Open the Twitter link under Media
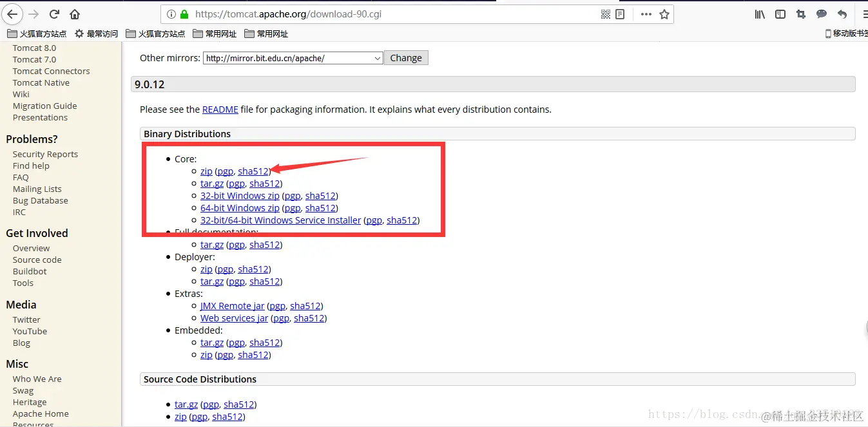 click(26, 319)
